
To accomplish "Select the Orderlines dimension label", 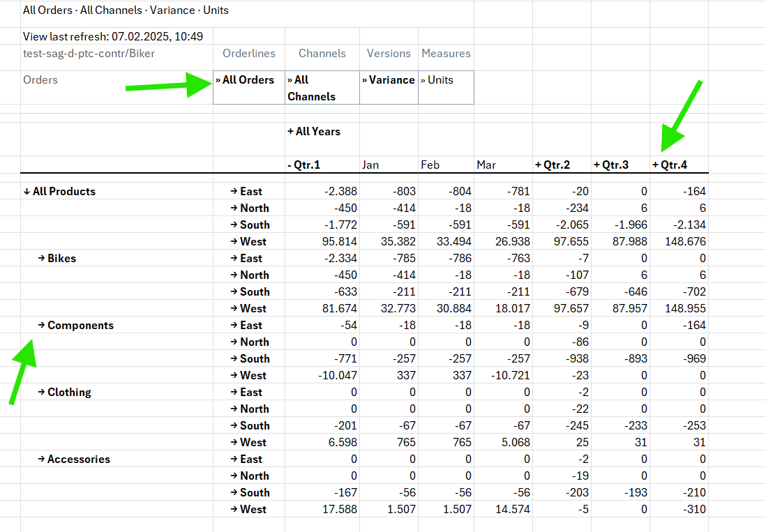I will (249, 54).
